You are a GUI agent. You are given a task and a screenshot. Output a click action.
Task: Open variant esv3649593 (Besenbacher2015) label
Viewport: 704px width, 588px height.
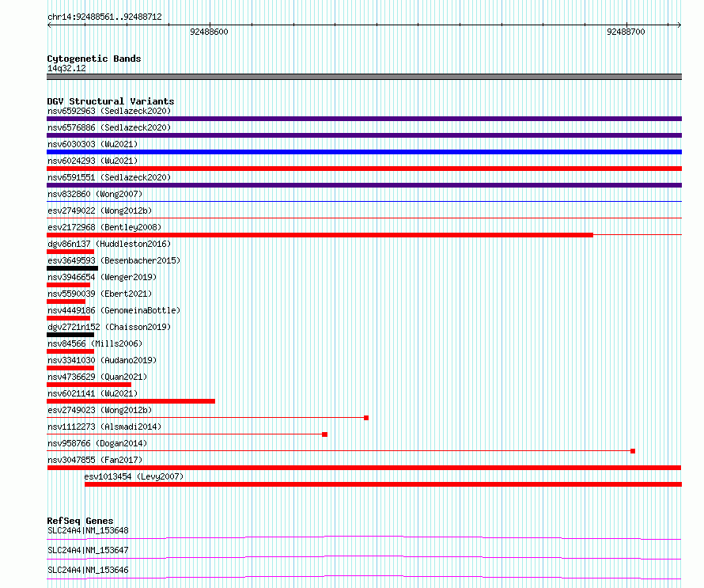pyautogui.click(x=114, y=260)
